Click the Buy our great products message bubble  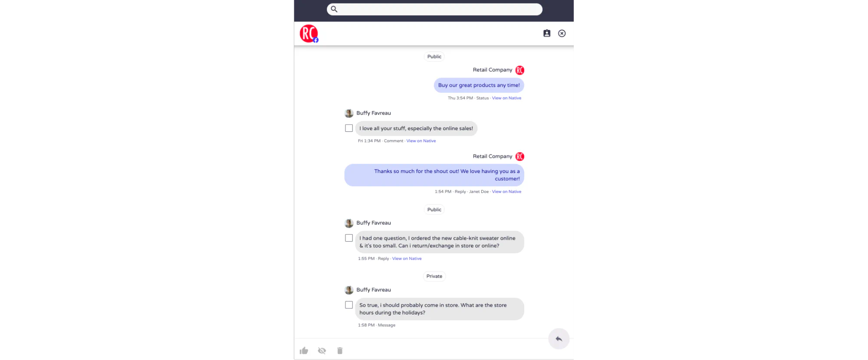[x=479, y=85]
